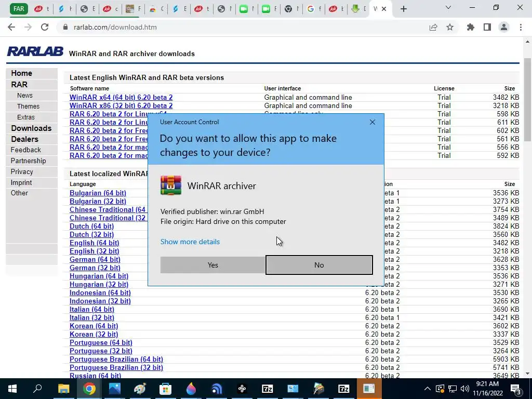
Task: Open the tab search chevron
Action: [x=448, y=7]
